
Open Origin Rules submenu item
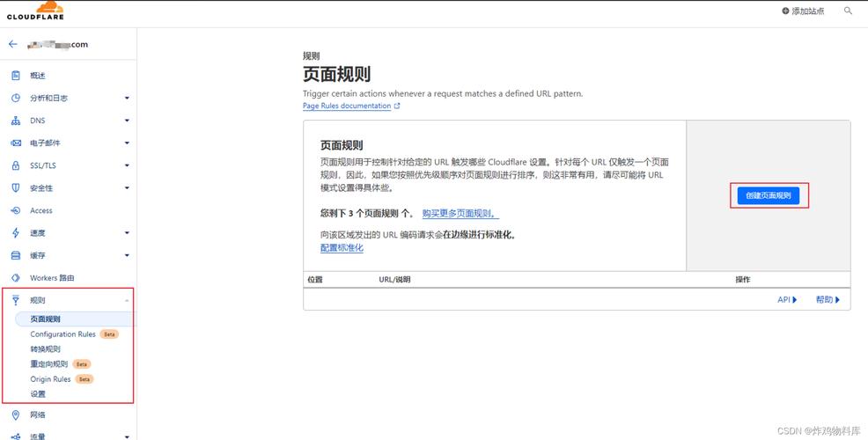pos(50,379)
